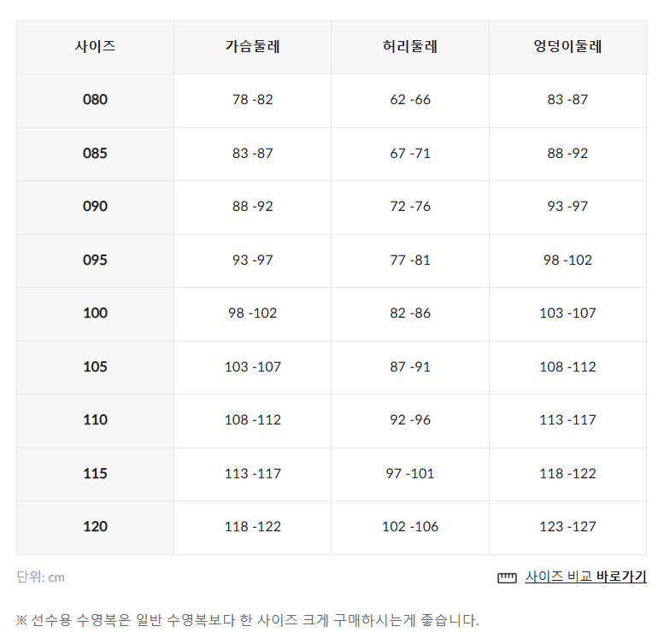Click the size 120 row label

coord(95,527)
